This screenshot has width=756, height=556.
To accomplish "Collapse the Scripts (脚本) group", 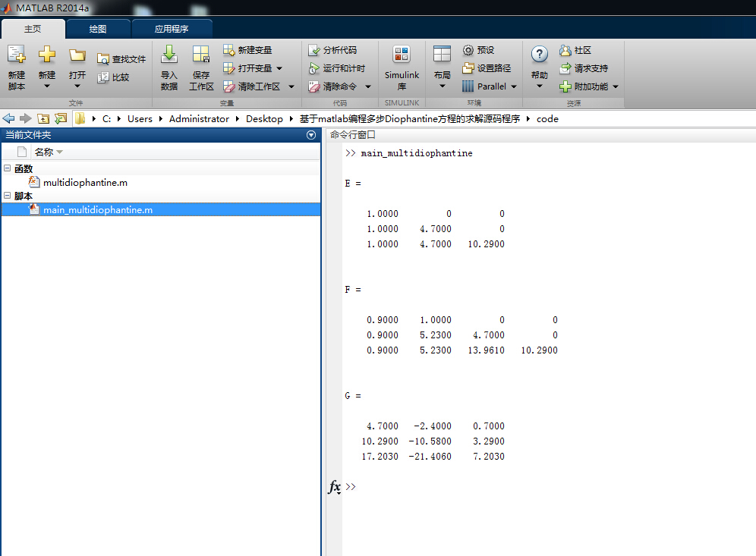I will [8, 196].
